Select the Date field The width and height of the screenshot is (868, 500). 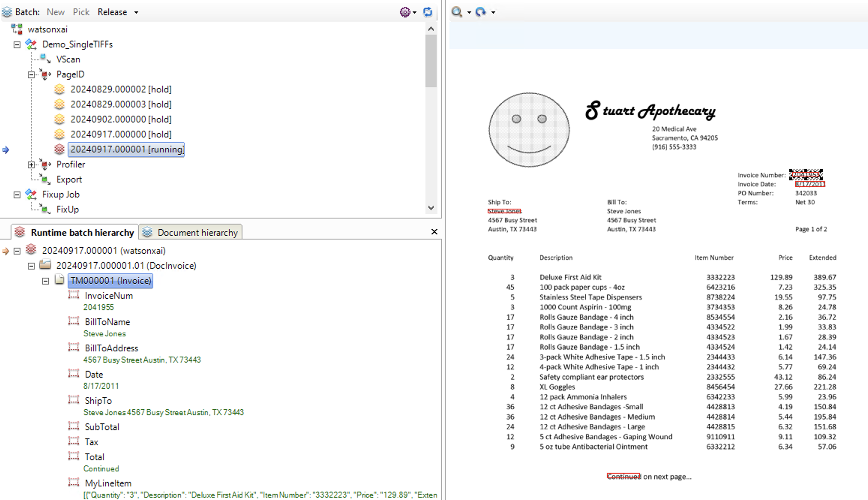point(94,375)
